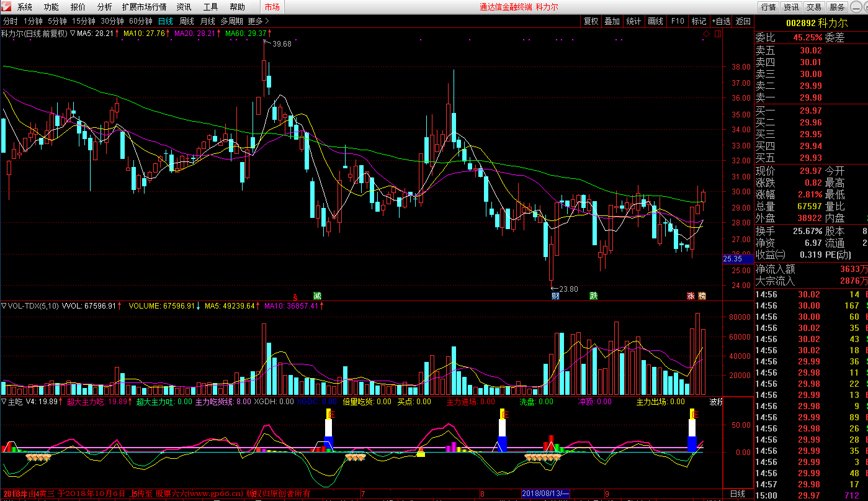Click the red application logo icon
This screenshot has height=501, width=868.
[7, 7]
